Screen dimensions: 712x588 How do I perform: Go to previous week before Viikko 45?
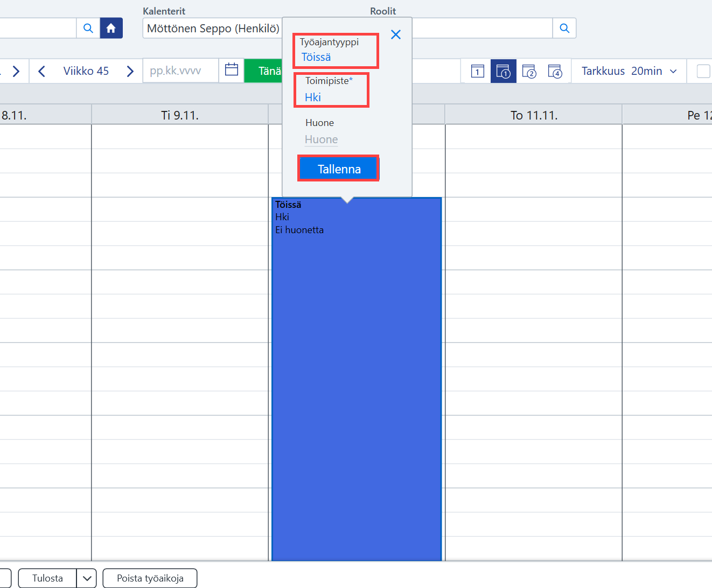(41, 71)
